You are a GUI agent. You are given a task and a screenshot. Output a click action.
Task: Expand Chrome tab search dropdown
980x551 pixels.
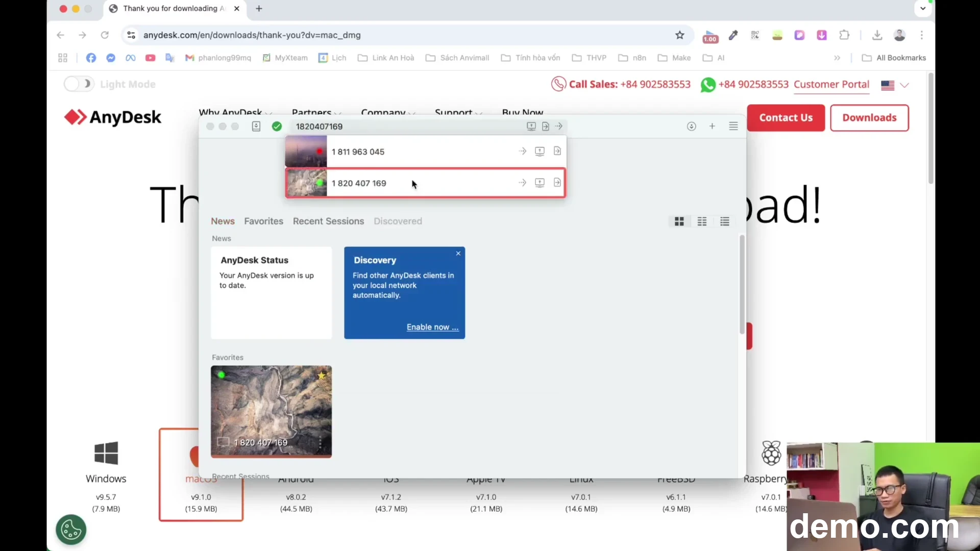[x=923, y=9]
